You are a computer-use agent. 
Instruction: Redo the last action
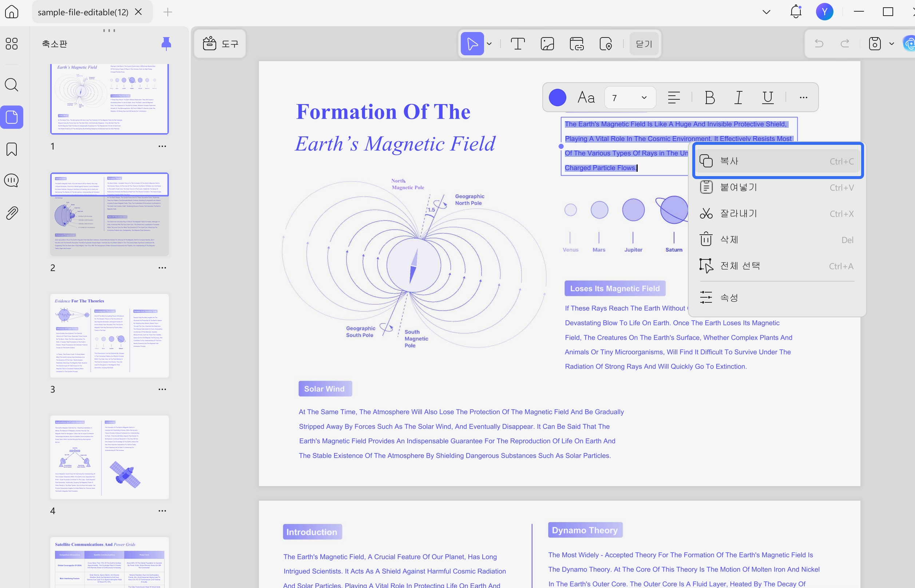point(845,44)
